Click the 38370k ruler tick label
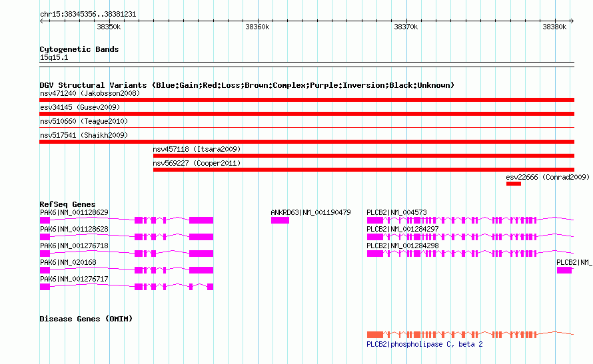Image resolution: width=593 pixels, height=364 pixels. (x=406, y=27)
